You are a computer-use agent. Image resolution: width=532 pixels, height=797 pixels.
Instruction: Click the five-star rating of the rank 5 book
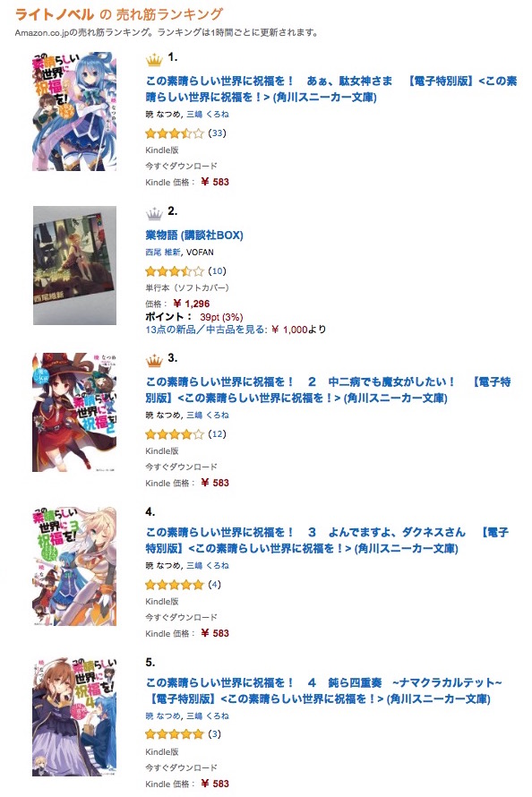[175, 734]
